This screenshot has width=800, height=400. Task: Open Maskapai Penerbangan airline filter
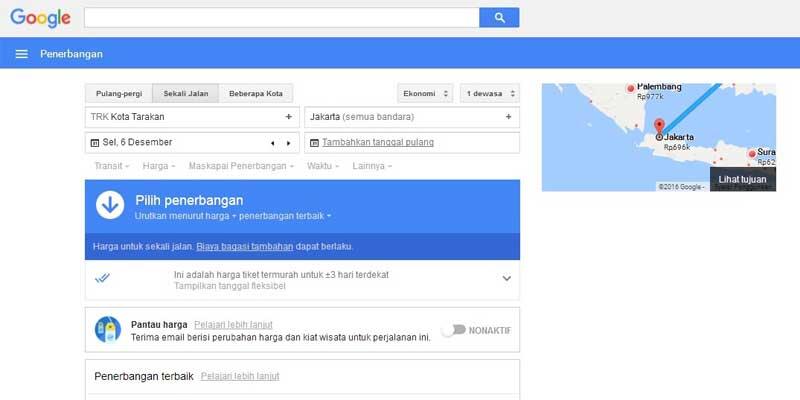241,166
